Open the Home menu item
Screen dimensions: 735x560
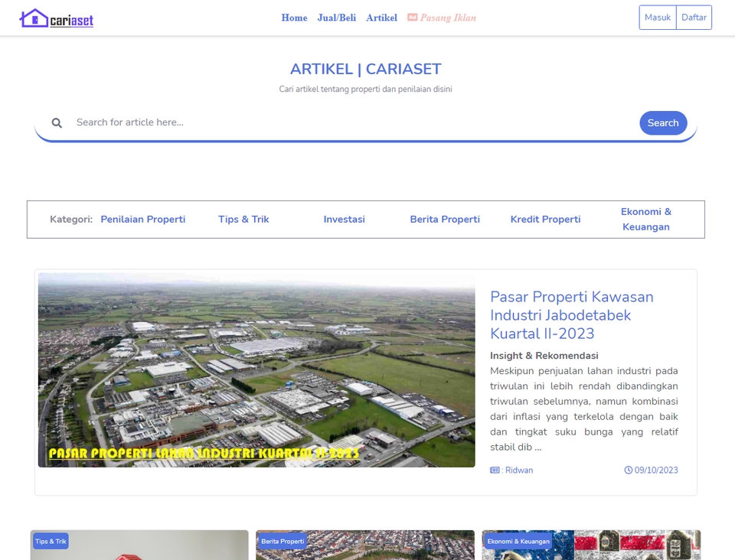pos(294,18)
